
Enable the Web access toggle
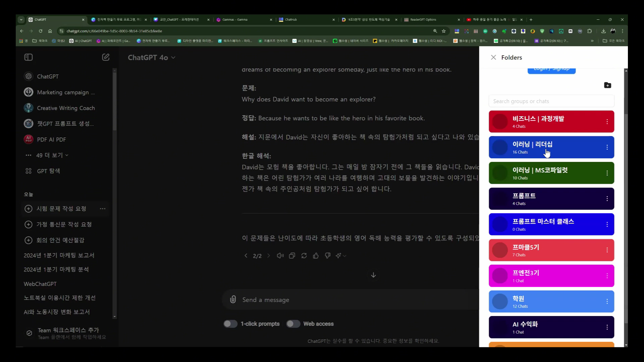[x=293, y=323]
